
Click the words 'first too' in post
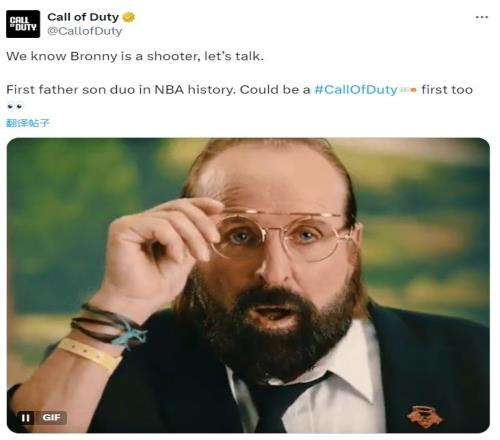click(447, 90)
